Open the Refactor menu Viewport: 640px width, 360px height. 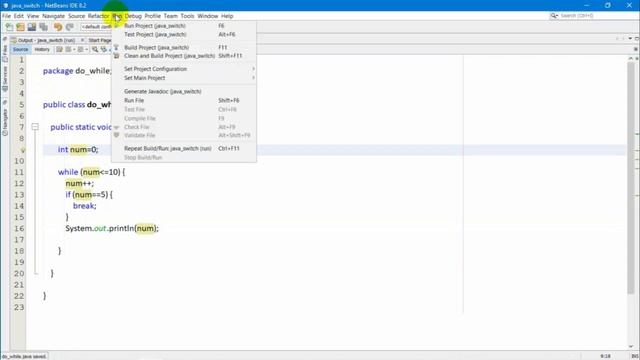point(98,16)
